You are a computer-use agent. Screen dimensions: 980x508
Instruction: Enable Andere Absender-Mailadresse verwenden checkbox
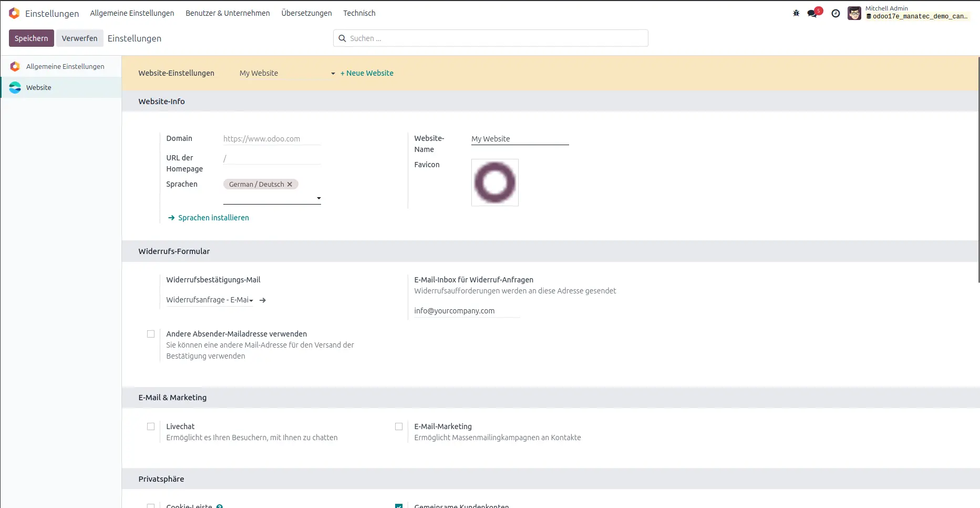click(x=151, y=334)
